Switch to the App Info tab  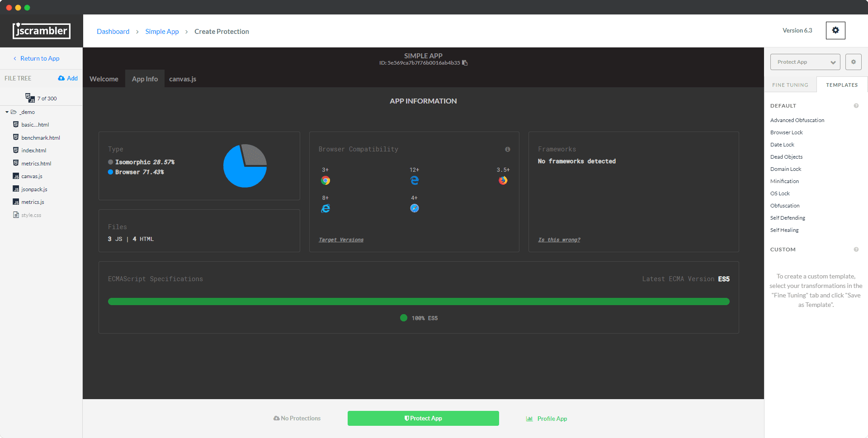[145, 79]
